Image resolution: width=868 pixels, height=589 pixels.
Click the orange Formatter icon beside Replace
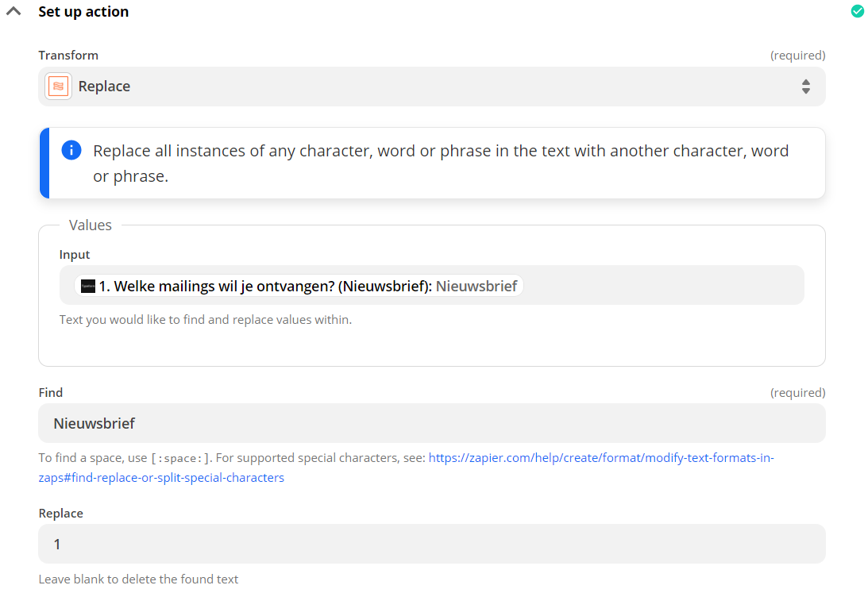tap(58, 87)
